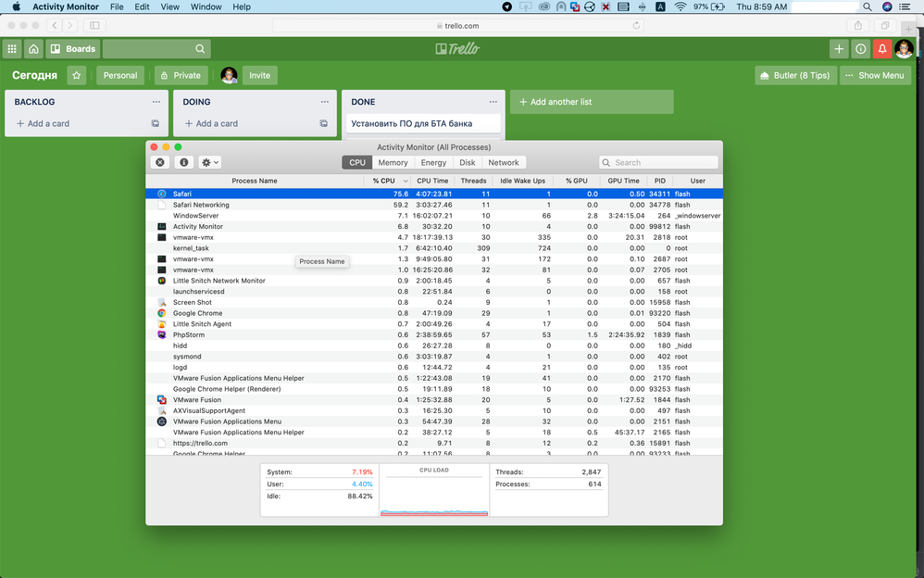924x578 pixels.
Task: Open the Wi-Fi status menu
Action: pyautogui.click(x=681, y=6)
